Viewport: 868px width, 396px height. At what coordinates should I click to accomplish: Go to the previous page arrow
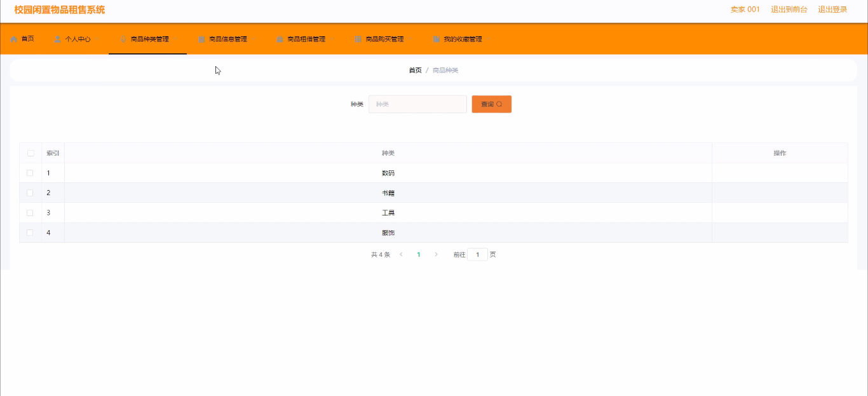tap(401, 254)
